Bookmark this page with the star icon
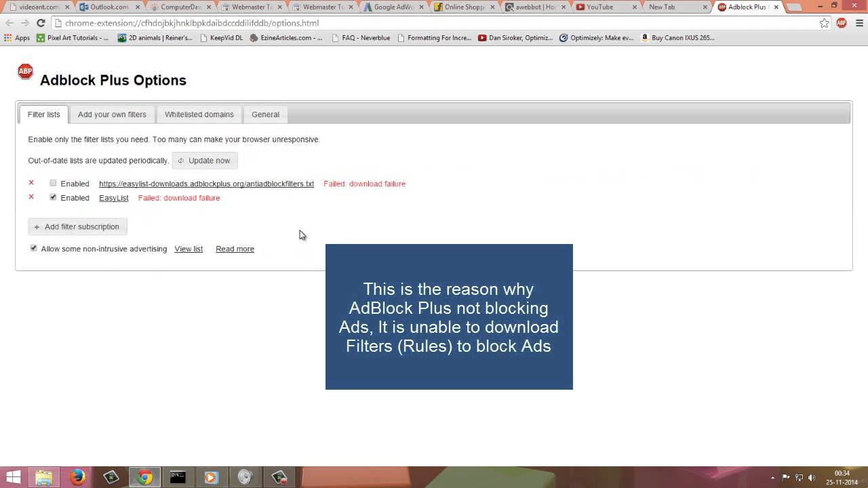This screenshot has width=868, height=488. 824,23
